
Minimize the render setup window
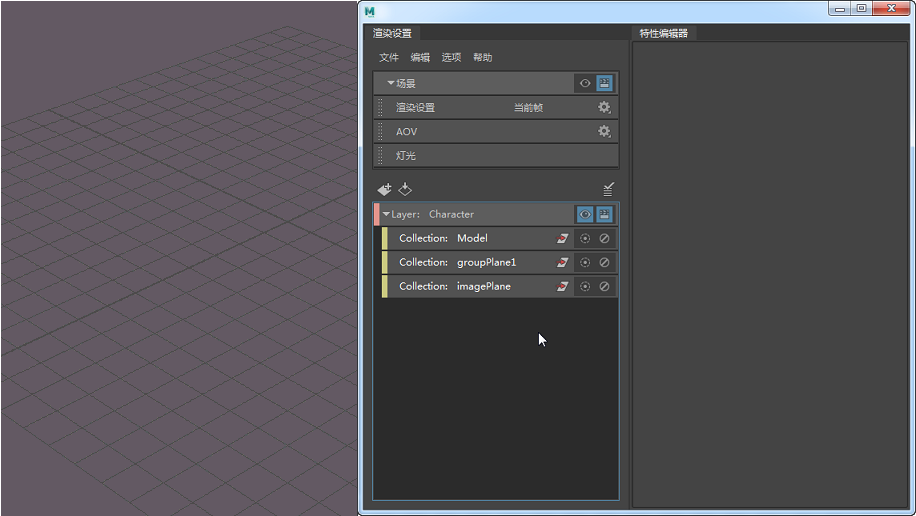click(839, 8)
